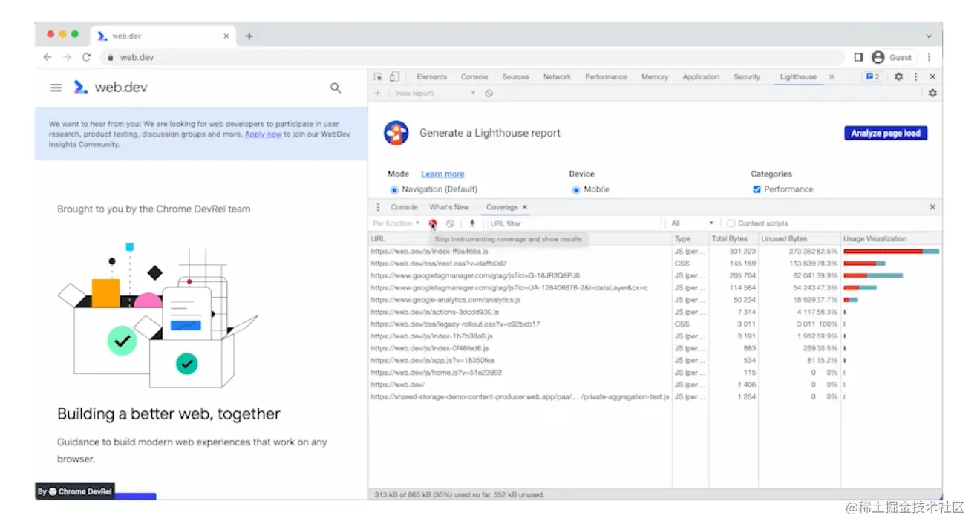Enable Content scripts checkbox
This screenshot has height=530, width=980.
pos(731,223)
